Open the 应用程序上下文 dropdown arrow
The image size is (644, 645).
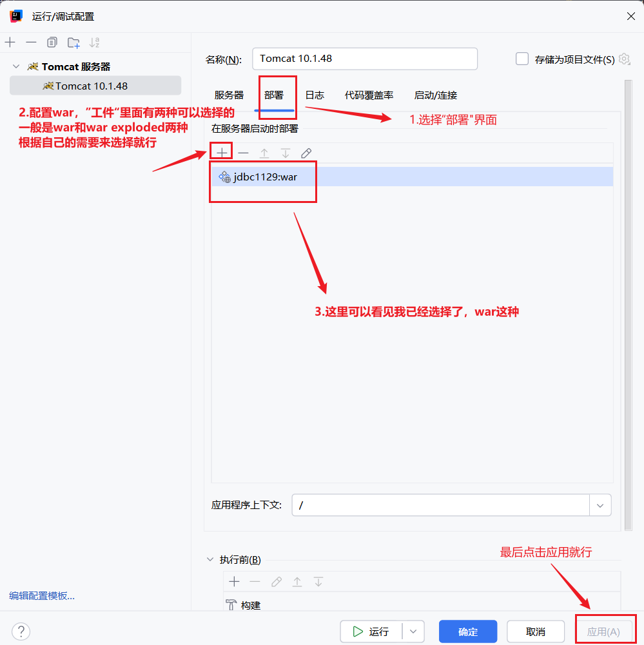(600, 505)
